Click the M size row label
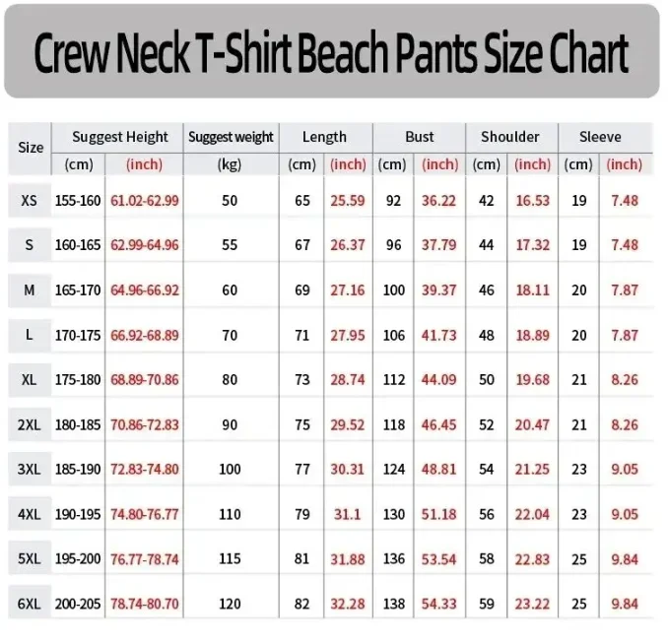668x644 pixels. coord(30,290)
